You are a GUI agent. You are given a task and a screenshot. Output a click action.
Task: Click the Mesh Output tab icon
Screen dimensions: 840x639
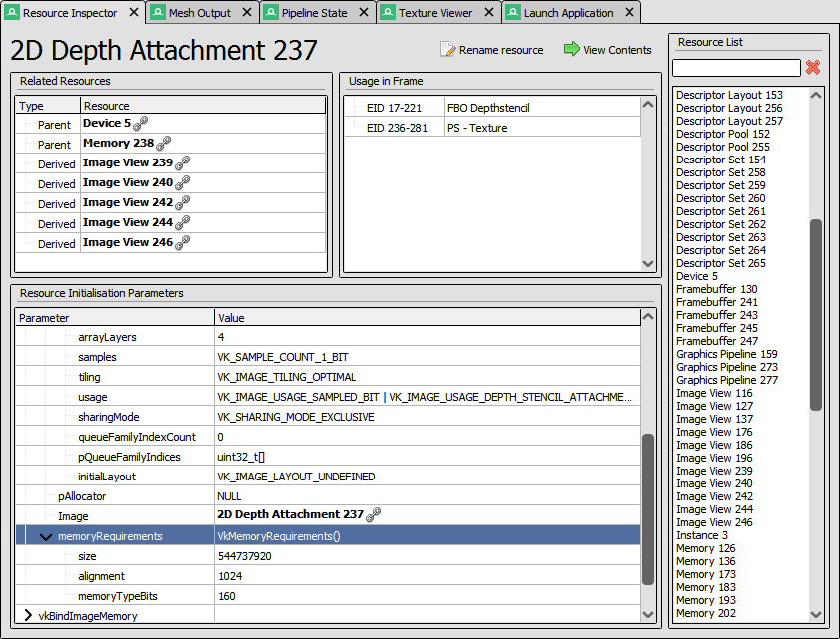(158, 12)
